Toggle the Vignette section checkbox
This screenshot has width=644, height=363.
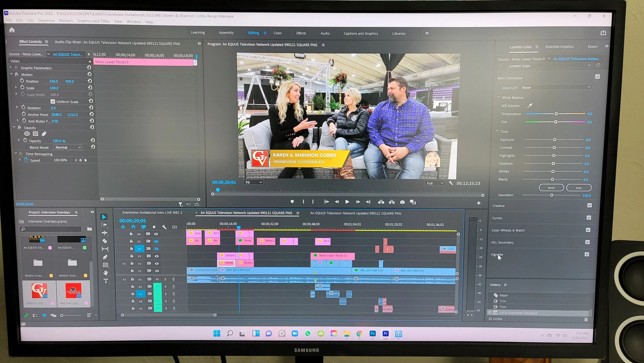click(587, 254)
